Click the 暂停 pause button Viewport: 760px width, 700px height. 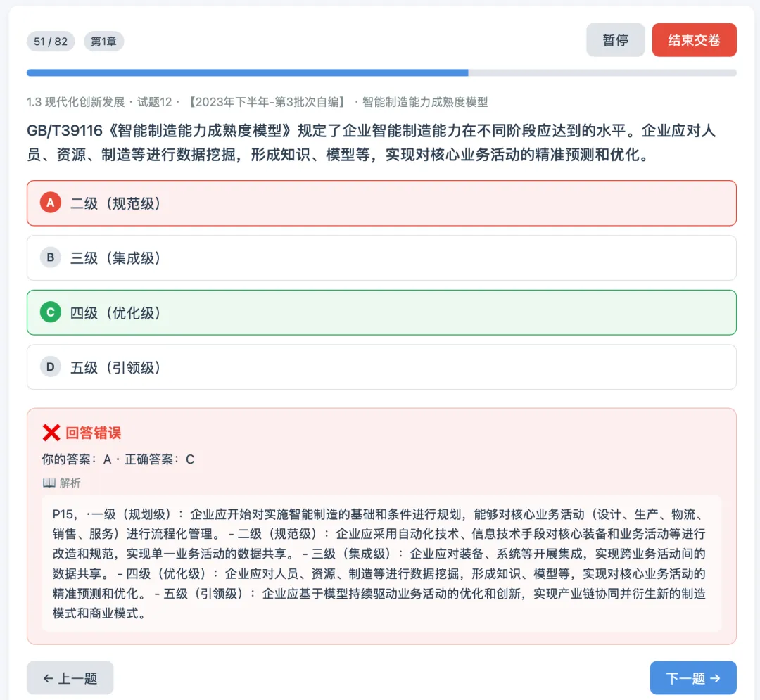coord(615,40)
